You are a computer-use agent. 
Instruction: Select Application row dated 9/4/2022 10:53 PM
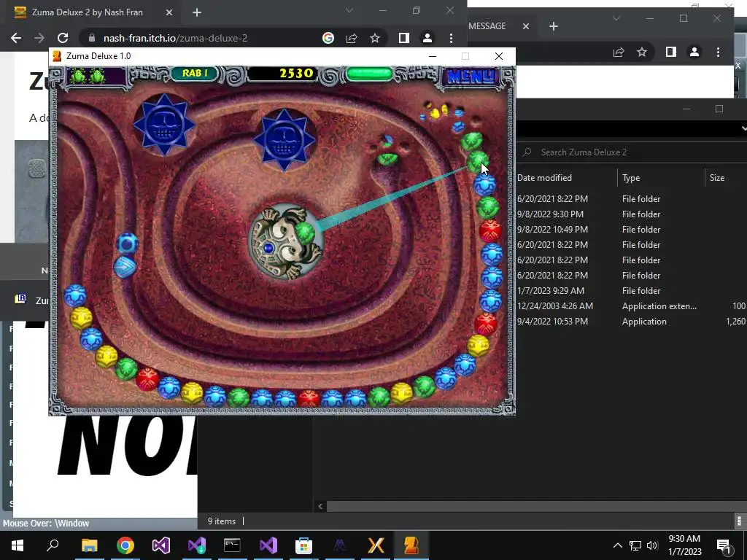(632, 322)
